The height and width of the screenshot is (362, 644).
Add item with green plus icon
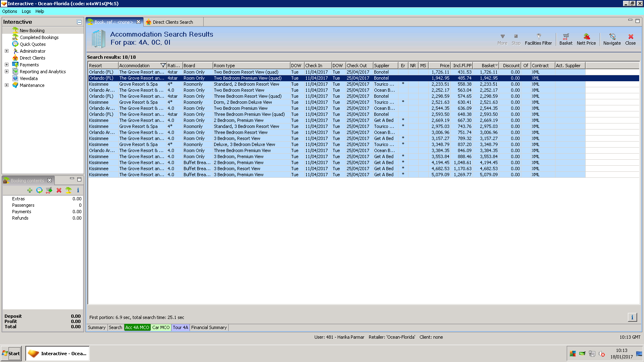click(30, 190)
